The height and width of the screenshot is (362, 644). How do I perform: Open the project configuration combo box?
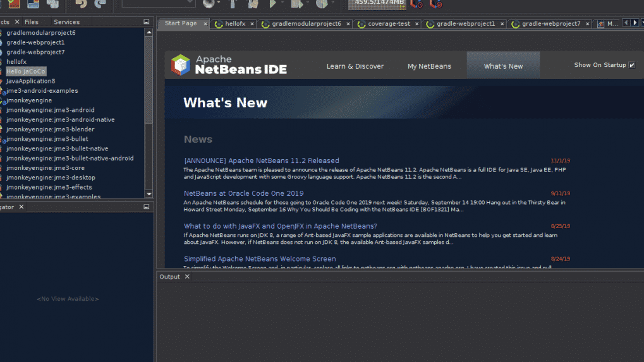point(159,3)
